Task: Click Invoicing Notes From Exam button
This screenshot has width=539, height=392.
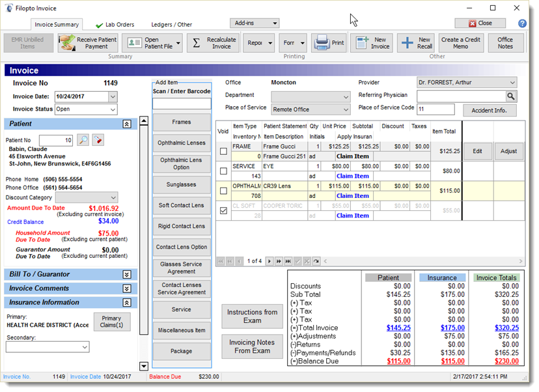Action: click(253, 346)
